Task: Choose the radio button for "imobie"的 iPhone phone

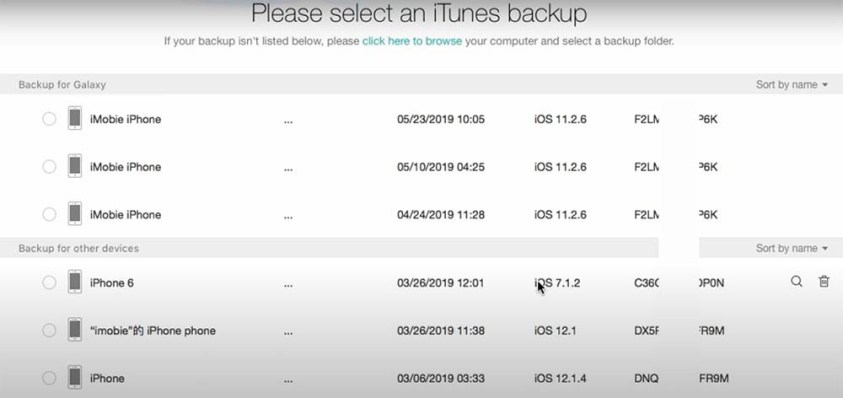Action: tap(49, 330)
